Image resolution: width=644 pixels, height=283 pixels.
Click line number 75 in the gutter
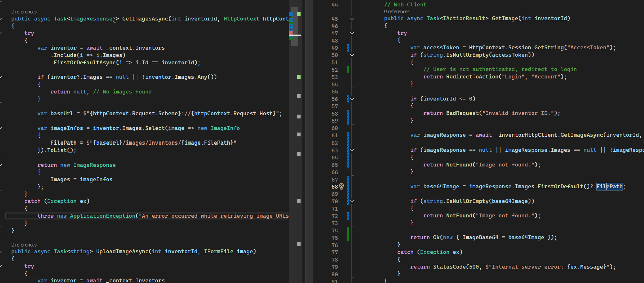pyautogui.click(x=334, y=238)
